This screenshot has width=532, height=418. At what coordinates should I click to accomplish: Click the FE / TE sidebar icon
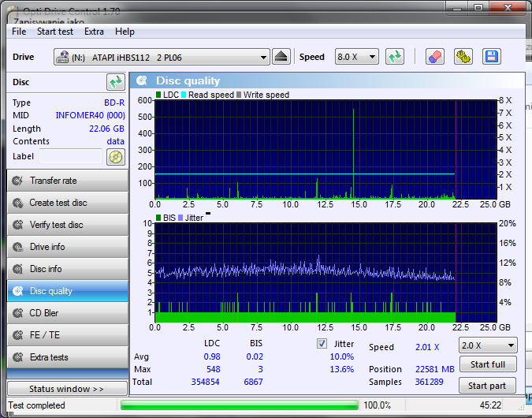click(x=17, y=335)
